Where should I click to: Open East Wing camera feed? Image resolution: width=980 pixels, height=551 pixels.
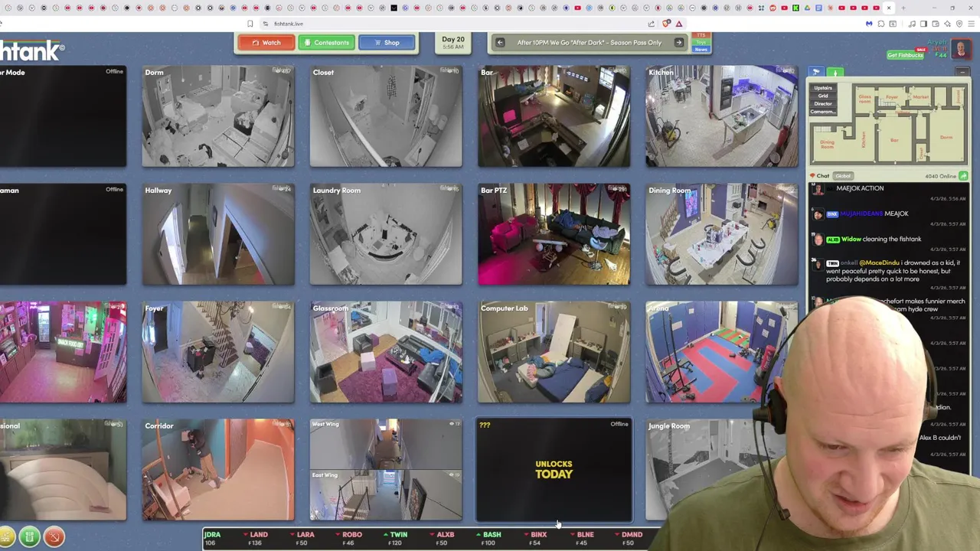point(386,496)
